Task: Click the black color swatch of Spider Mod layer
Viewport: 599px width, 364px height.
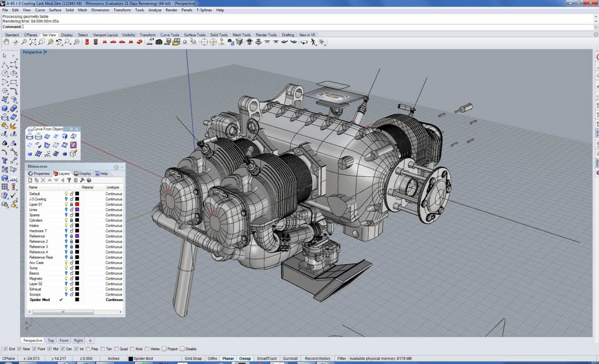Action: coord(77,300)
